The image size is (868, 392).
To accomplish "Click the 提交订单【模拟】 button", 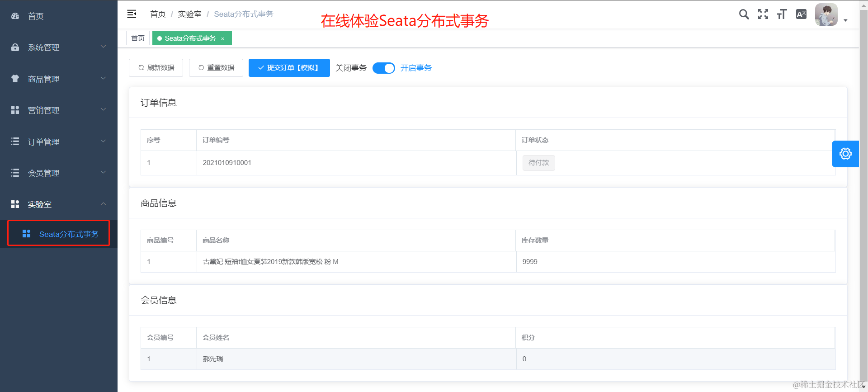I will click(289, 68).
